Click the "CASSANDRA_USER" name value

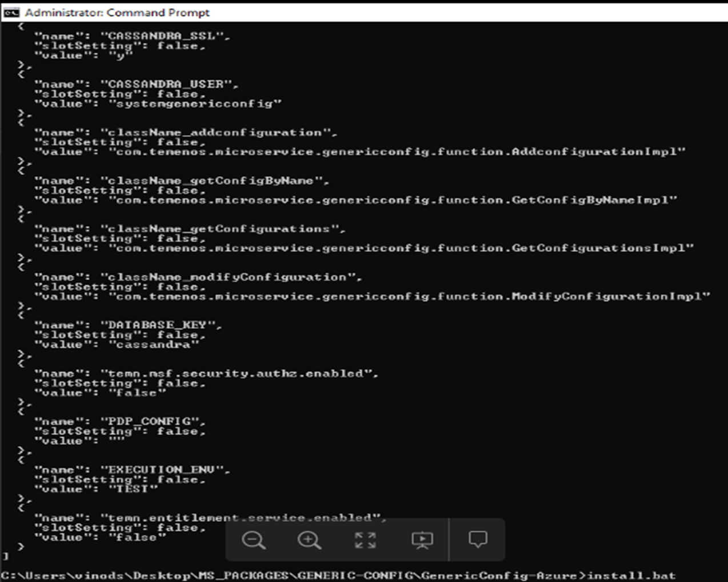tap(169, 84)
